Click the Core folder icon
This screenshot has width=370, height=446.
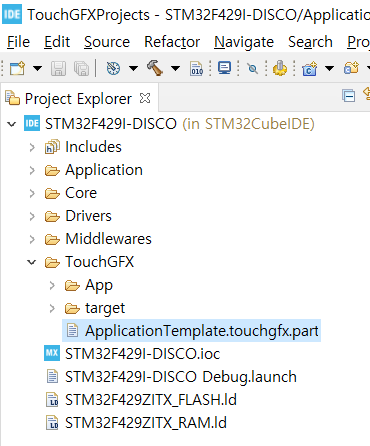click(x=52, y=194)
